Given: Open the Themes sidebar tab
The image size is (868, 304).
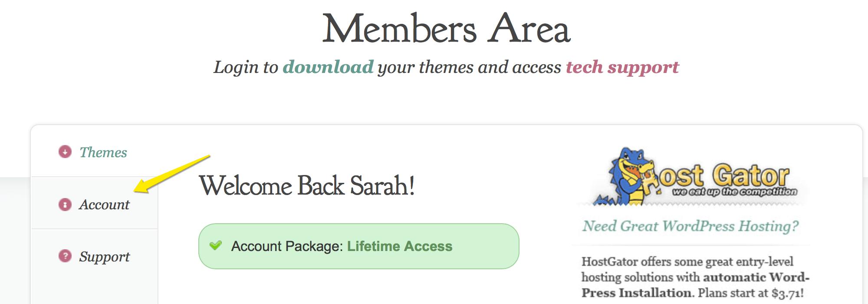Looking at the screenshot, I should pyautogui.click(x=95, y=151).
